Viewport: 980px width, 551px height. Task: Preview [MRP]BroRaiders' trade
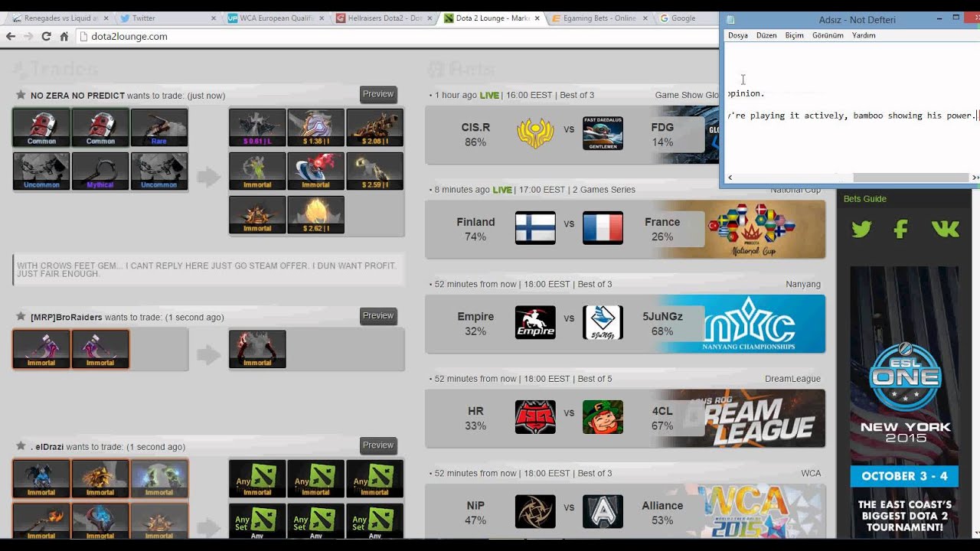pyautogui.click(x=378, y=316)
